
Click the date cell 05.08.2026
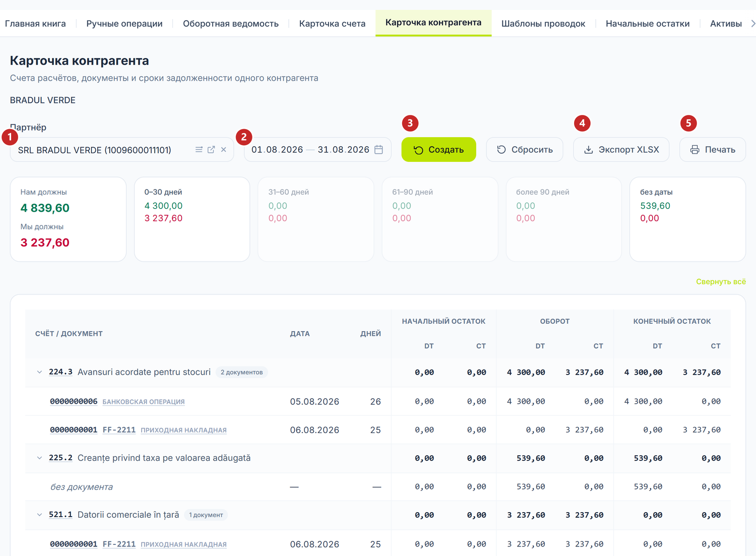click(x=314, y=402)
